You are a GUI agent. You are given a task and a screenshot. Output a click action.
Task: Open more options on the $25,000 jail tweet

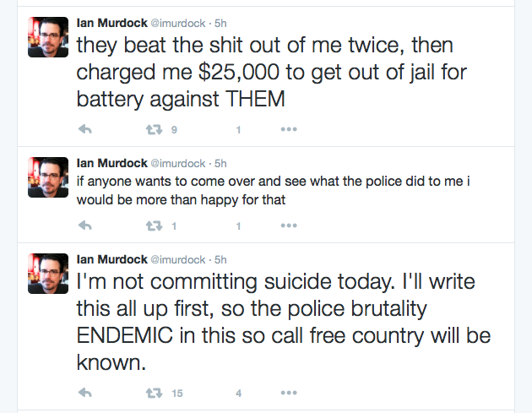pyautogui.click(x=289, y=130)
